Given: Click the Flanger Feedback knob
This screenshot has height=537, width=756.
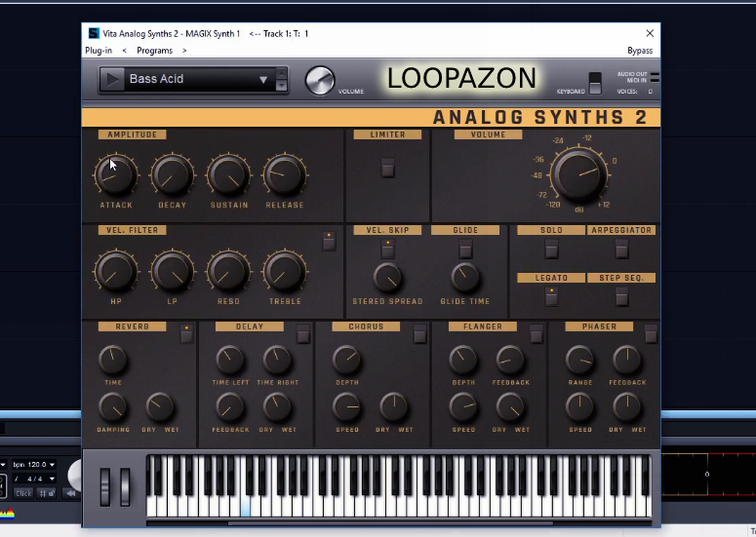Looking at the screenshot, I should click(x=510, y=361).
